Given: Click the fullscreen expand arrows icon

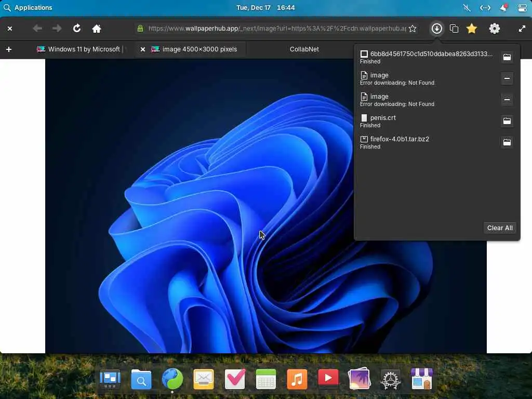Looking at the screenshot, I should [x=522, y=29].
